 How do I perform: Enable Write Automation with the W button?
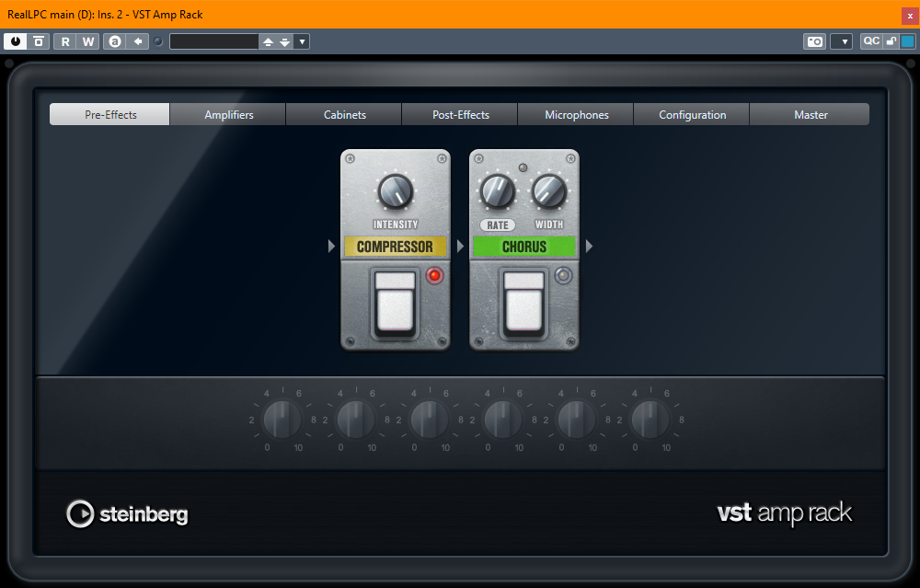[x=88, y=41]
